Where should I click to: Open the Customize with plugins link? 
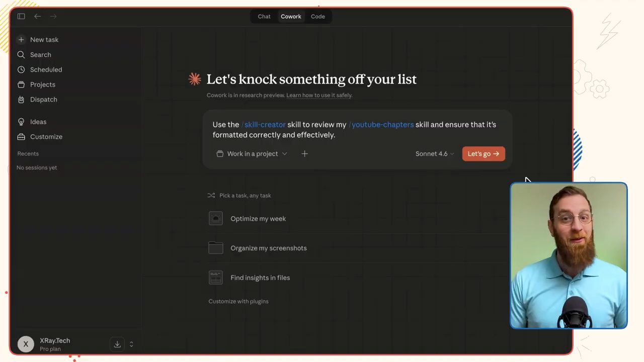238,301
